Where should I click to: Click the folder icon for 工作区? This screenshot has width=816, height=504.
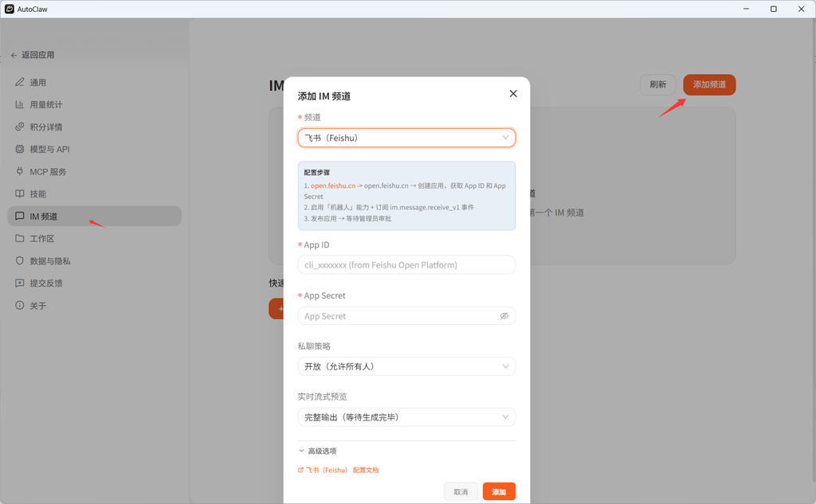pyautogui.click(x=20, y=238)
